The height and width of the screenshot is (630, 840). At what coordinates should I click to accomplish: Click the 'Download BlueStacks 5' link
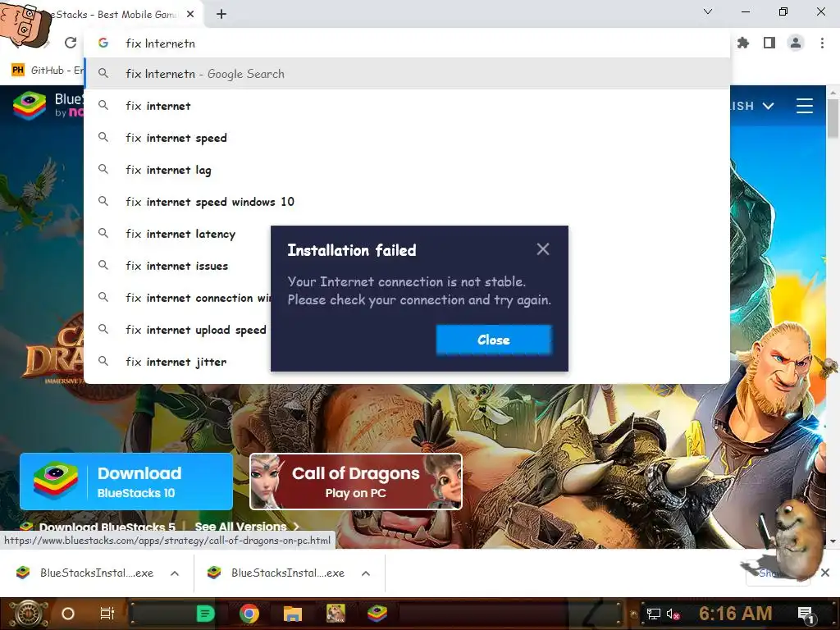tap(107, 527)
